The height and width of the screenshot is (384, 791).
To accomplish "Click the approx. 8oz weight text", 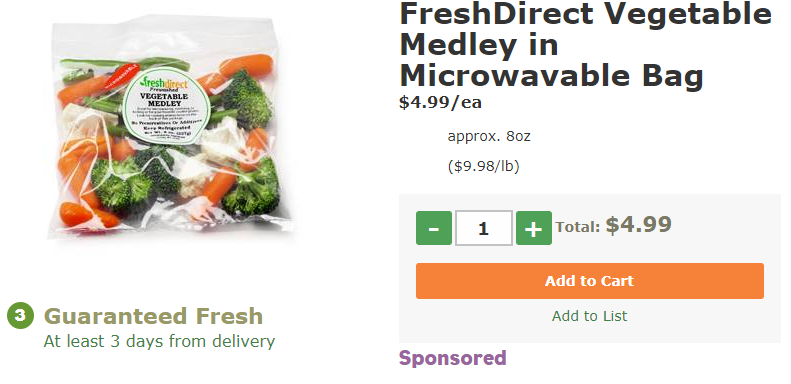I will (x=489, y=136).
